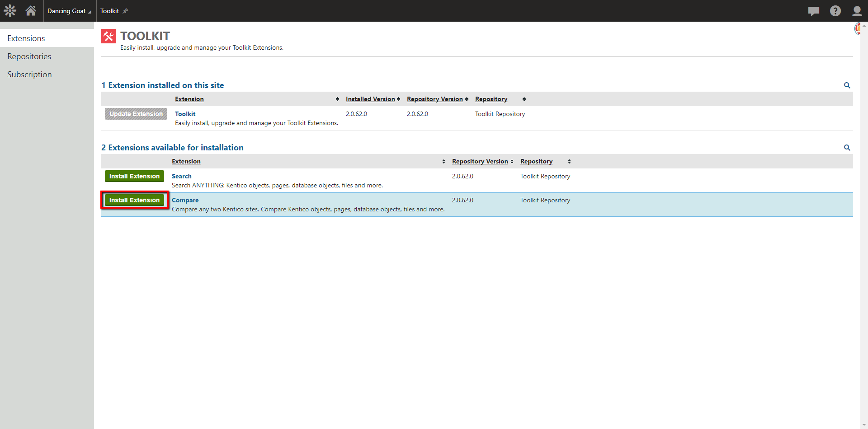This screenshot has width=868, height=429.
Task: Toggle sort arrows beside installed Extension header
Action: pyautogui.click(x=337, y=99)
